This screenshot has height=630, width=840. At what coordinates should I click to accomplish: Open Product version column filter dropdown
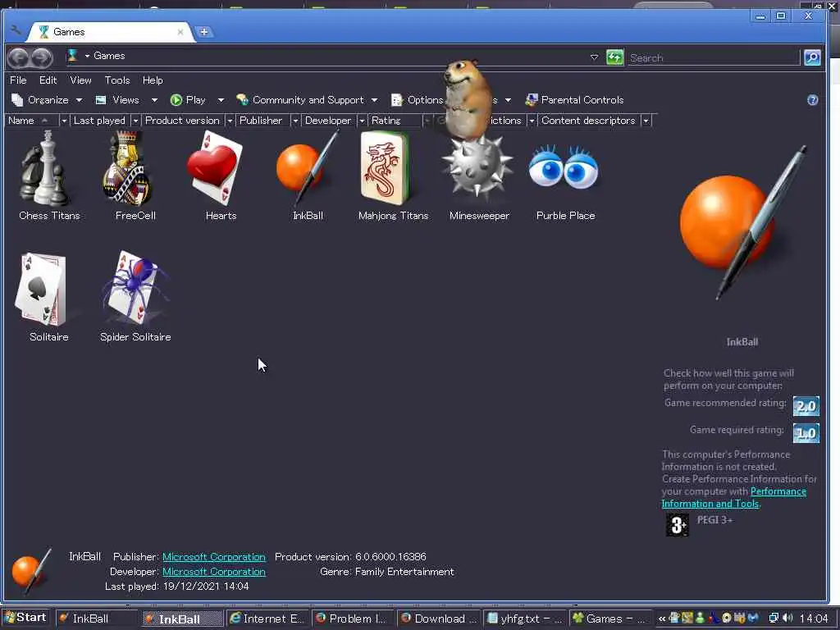[x=230, y=121]
